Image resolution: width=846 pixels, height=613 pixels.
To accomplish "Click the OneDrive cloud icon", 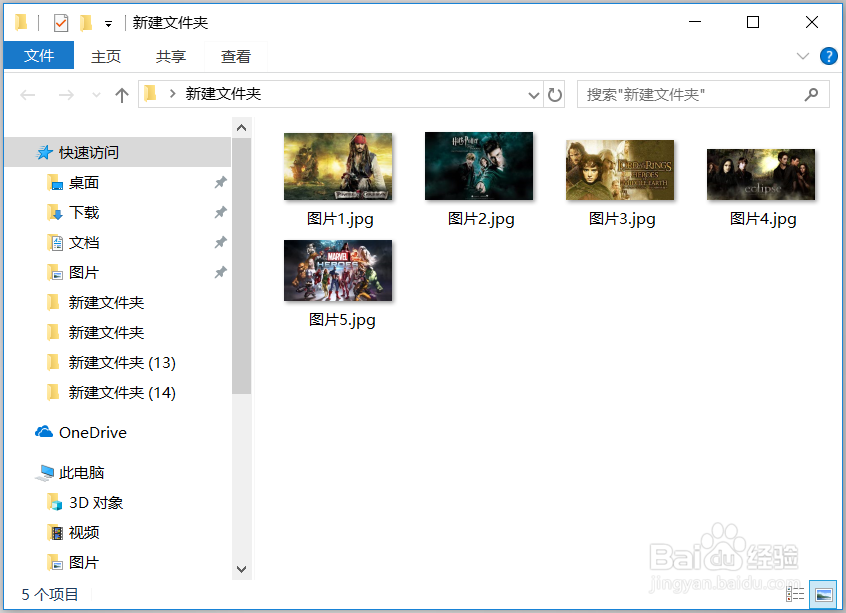I will click(44, 432).
